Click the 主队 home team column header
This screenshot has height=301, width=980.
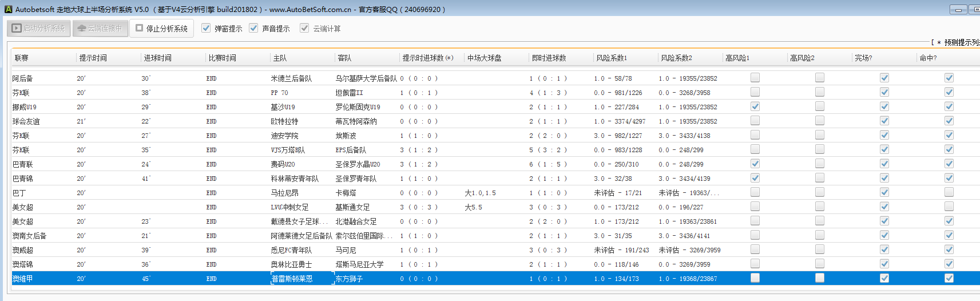(280, 58)
